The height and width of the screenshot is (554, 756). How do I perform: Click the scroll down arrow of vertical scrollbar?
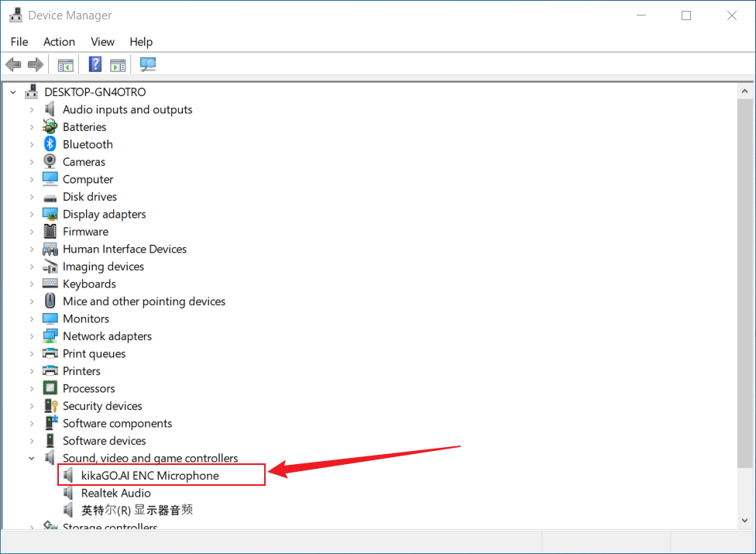coord(744,521)
